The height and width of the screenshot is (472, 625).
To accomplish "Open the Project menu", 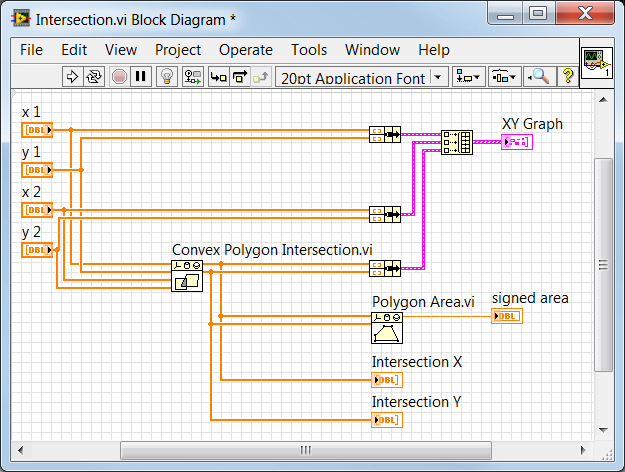I will (178, 50).
